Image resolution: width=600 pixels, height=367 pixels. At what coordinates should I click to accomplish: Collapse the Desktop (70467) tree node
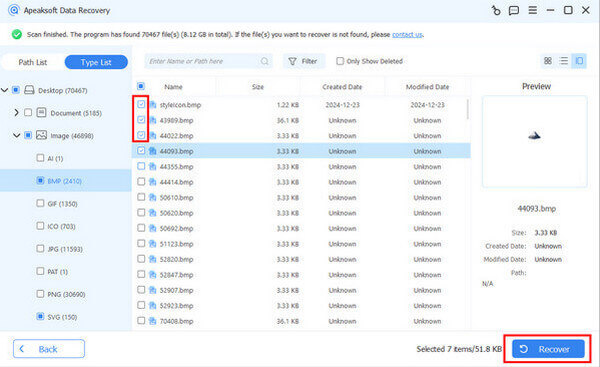pyautogui.click(x=5, y=90)
